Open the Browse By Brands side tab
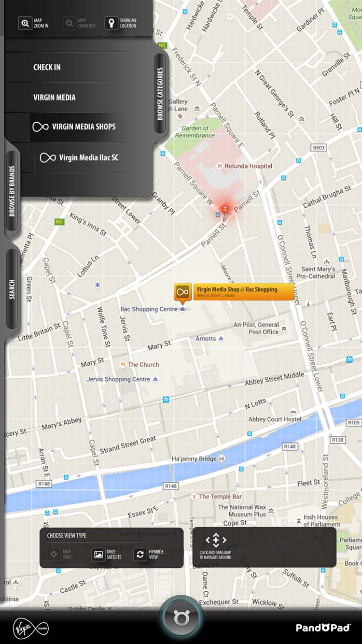The image size is (362, 644). tap(12, 191)
